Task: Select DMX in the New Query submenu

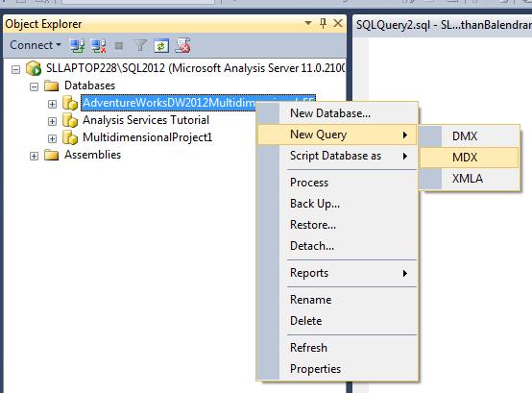Action: click(470, 136)
